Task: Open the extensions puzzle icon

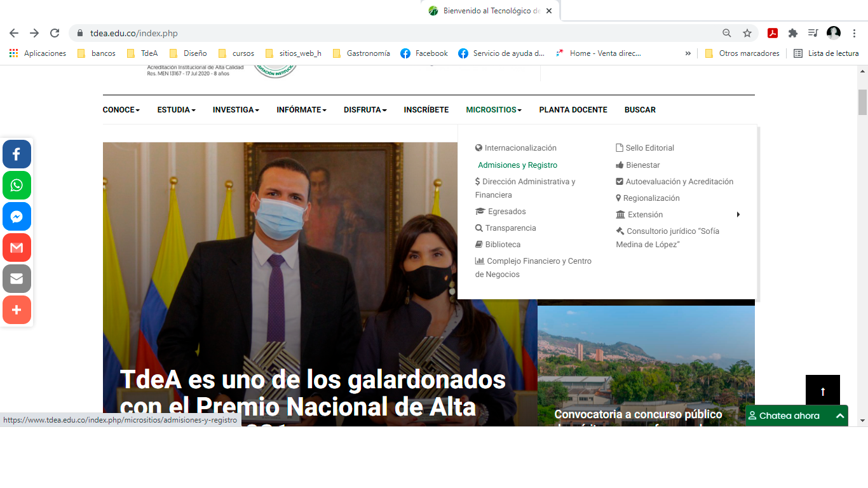Action: coord(793,33)
